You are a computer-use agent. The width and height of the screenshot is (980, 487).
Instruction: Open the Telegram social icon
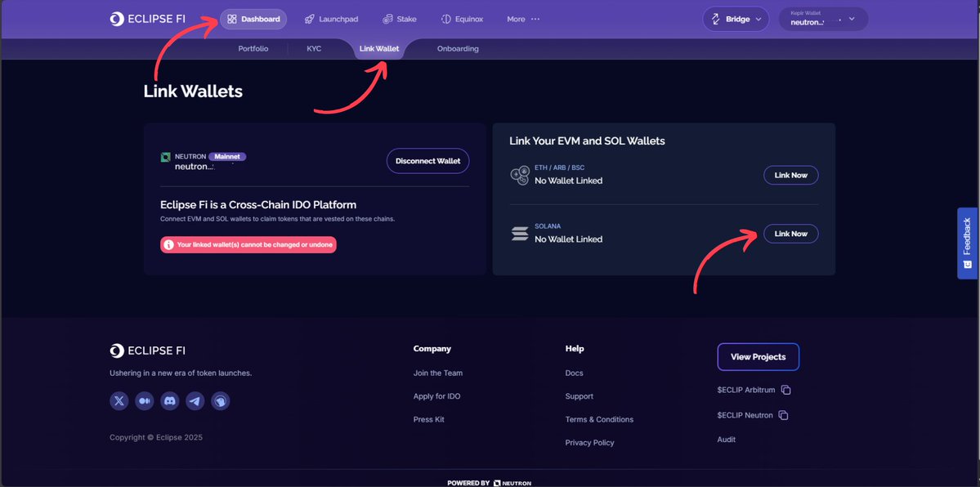pyautogui.click(x=195, y=400)
